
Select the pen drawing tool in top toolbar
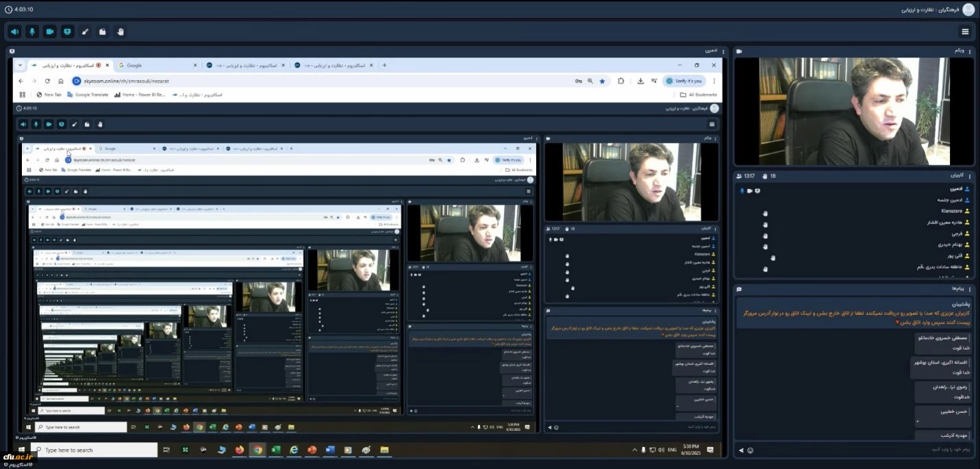click(85, 31)
